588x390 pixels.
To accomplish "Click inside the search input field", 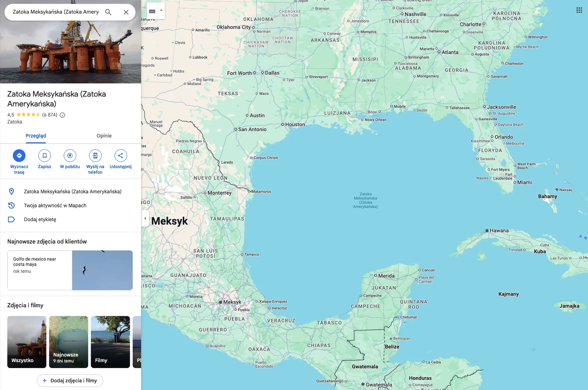I will (55, 12).
